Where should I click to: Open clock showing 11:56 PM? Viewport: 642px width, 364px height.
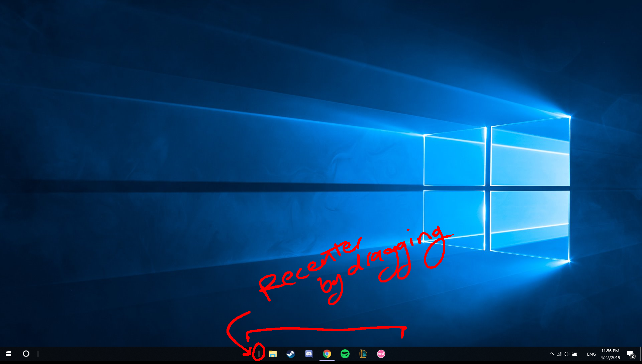[610, 354]
